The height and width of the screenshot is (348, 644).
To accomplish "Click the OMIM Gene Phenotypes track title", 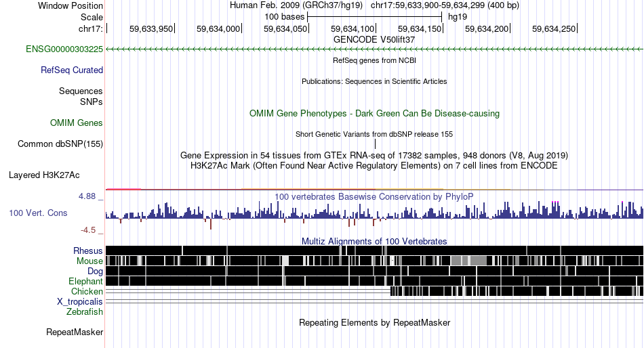I will click(x=374, y=113).
